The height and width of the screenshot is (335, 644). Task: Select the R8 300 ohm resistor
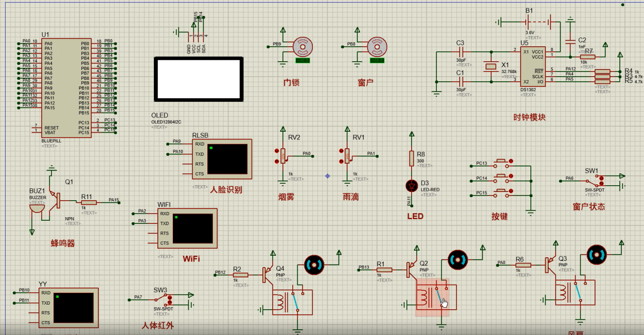(x=412, y=158)
